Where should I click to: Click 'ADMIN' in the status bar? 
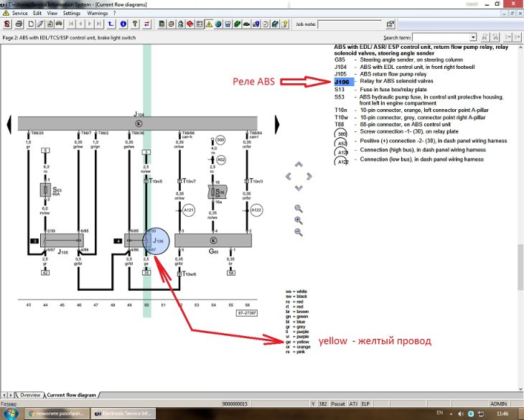pyautogui.click(x=499, y=404)
